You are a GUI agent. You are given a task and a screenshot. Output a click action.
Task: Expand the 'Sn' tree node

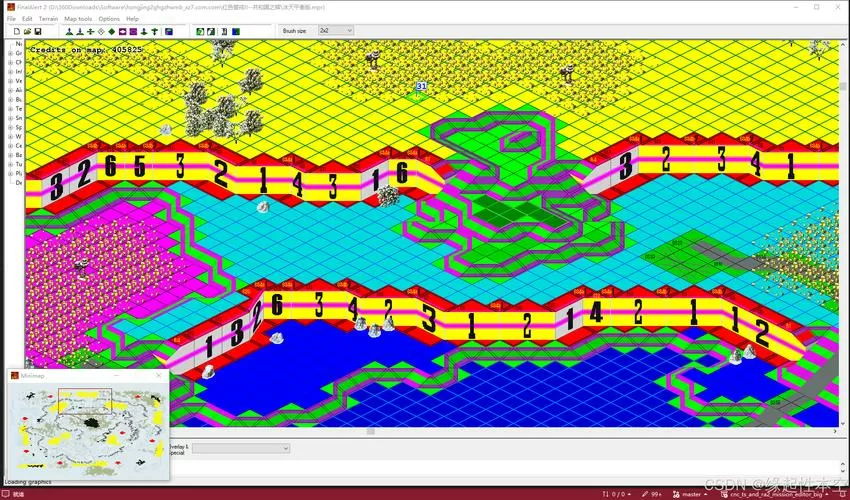(x=10, y=118)
